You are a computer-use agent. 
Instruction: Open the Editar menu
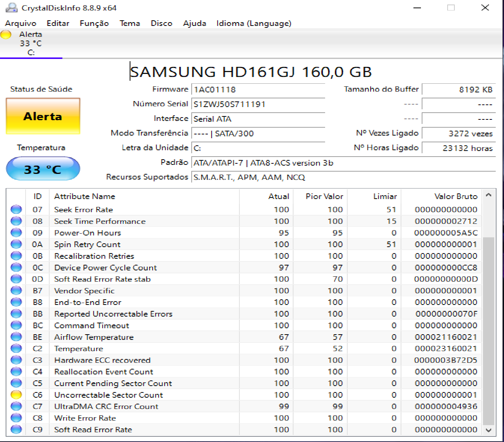click(58, 23)
